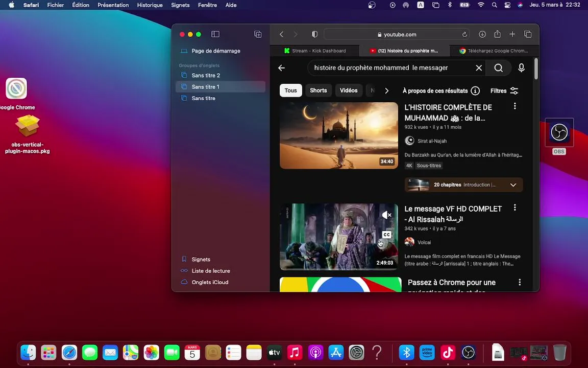Add a new tab with plus button
The image size is (588, 368).
512,34
